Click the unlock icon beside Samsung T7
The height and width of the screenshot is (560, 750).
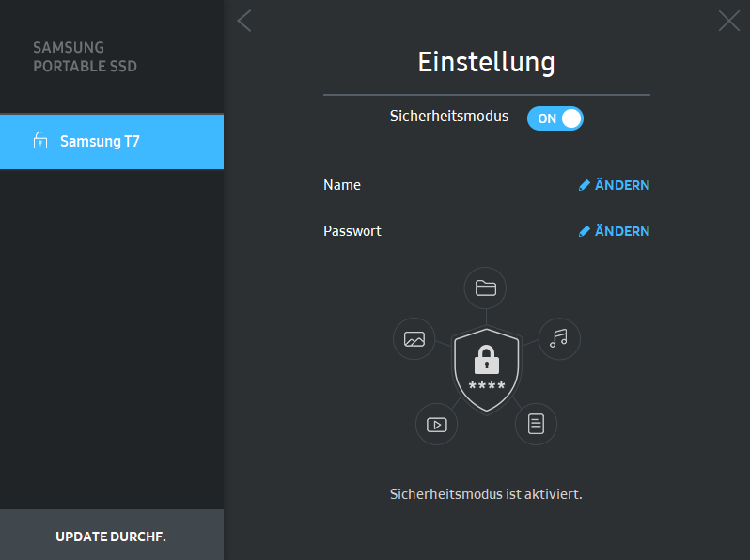click(x=39, y=142)
